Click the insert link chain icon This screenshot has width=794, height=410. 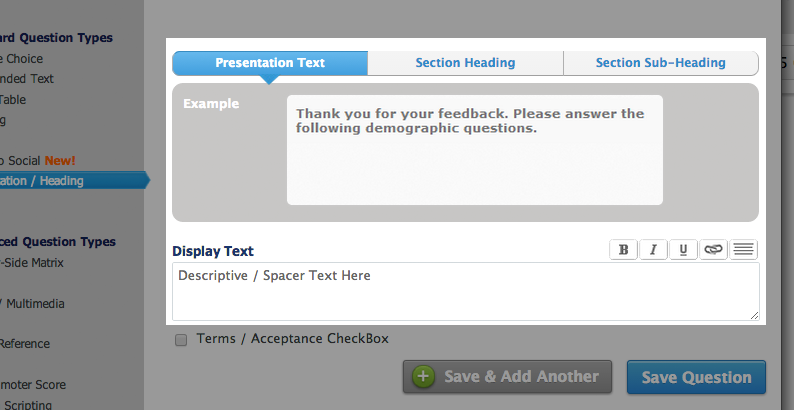[x=713, y=250]
